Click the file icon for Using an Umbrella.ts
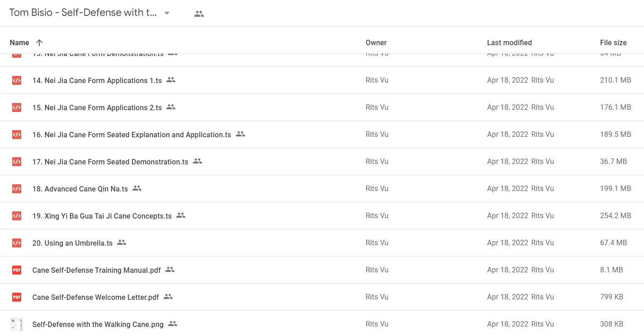Image resolution: width=644 pixels, height=336 pixels. (x=17, y=243)
